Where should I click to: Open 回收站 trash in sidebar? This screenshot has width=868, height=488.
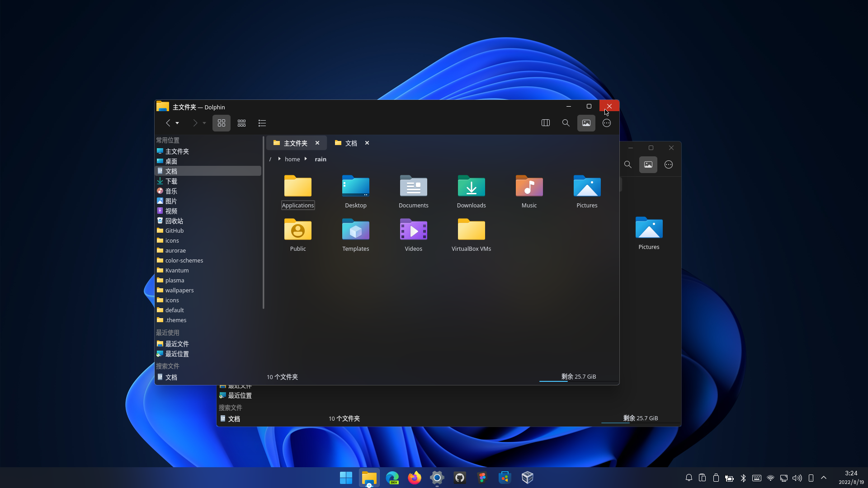(174, 221)
